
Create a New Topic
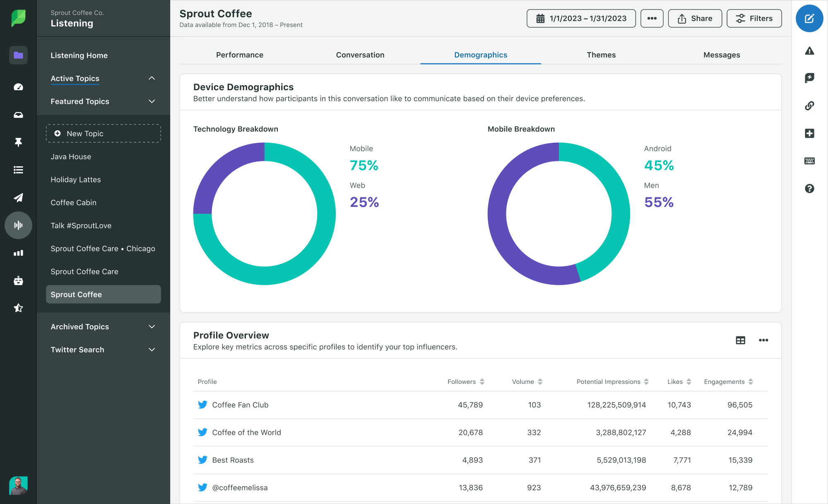pos(103,133)
